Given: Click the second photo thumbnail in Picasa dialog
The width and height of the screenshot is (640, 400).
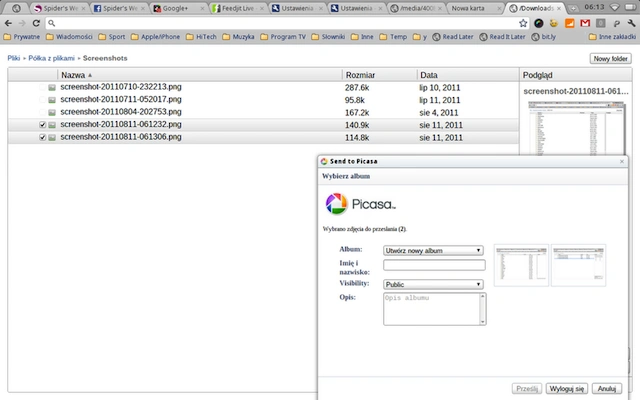Looking at the screenshot, I should click(x=578, y=265).
